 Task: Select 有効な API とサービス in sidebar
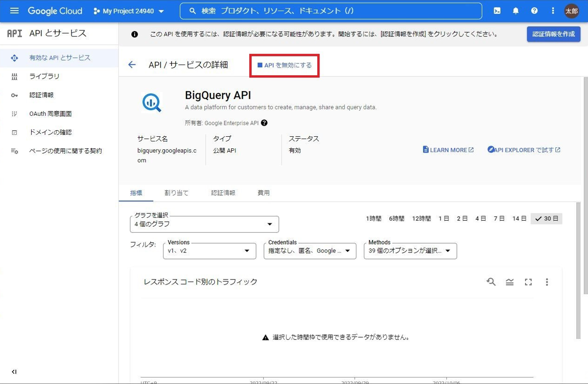pyautogui.click(x=59, y=58)
